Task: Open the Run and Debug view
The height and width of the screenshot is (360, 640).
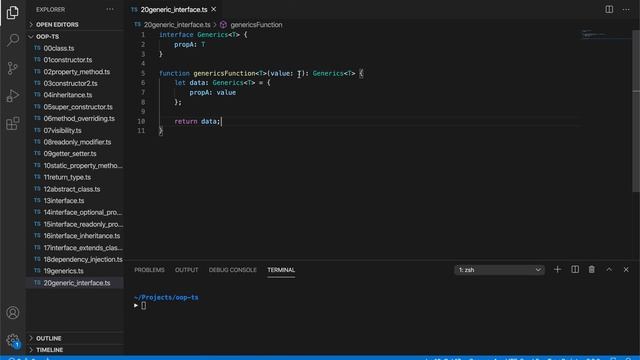Action: click(13, 96)
